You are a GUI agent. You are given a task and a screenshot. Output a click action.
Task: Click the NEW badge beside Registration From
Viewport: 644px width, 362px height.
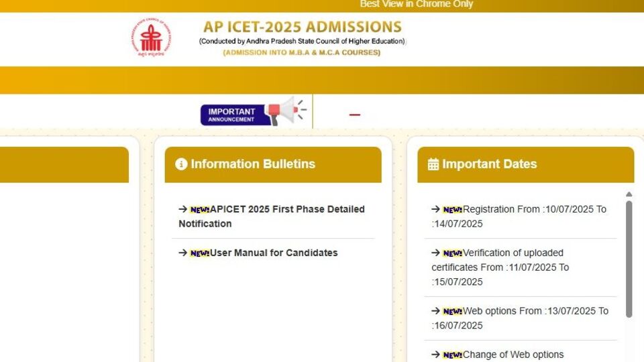click(x=453, y=210)
